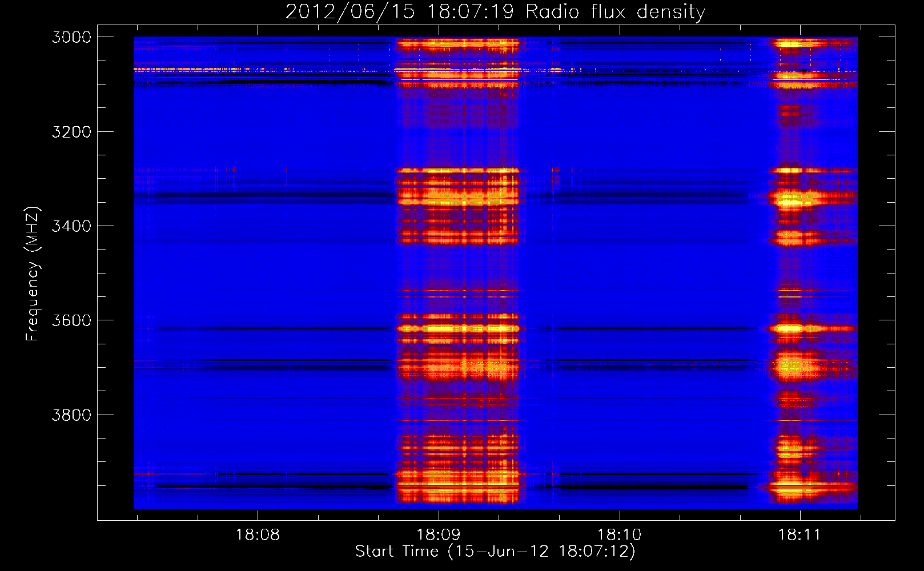
Task: Click the 18:10 time tick label
Action: click(619, 535)
